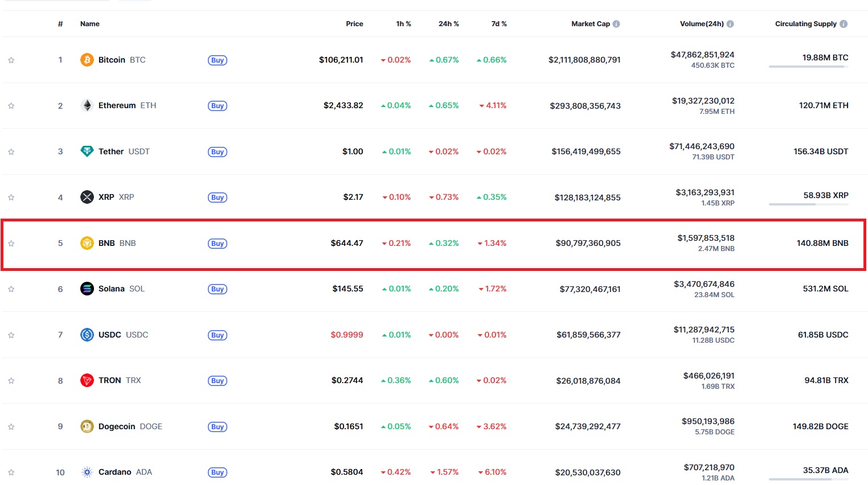
Task: Click the XRP coin logo
Action: click(87, 197)
